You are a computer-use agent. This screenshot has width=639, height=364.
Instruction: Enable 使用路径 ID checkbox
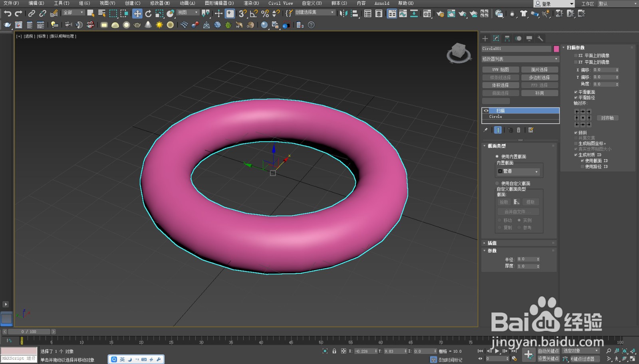pyautogui.click(x=582, y=166)
